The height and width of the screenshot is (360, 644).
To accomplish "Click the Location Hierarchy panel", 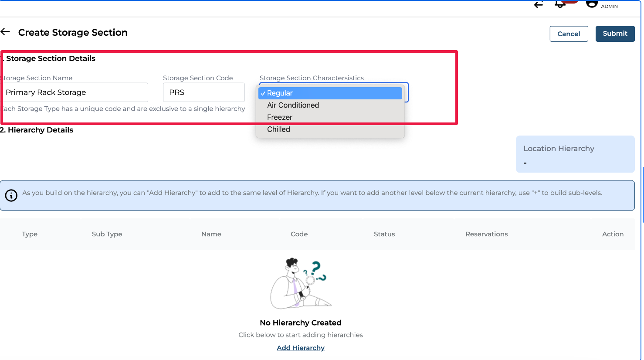I will [x=575, y=154].
